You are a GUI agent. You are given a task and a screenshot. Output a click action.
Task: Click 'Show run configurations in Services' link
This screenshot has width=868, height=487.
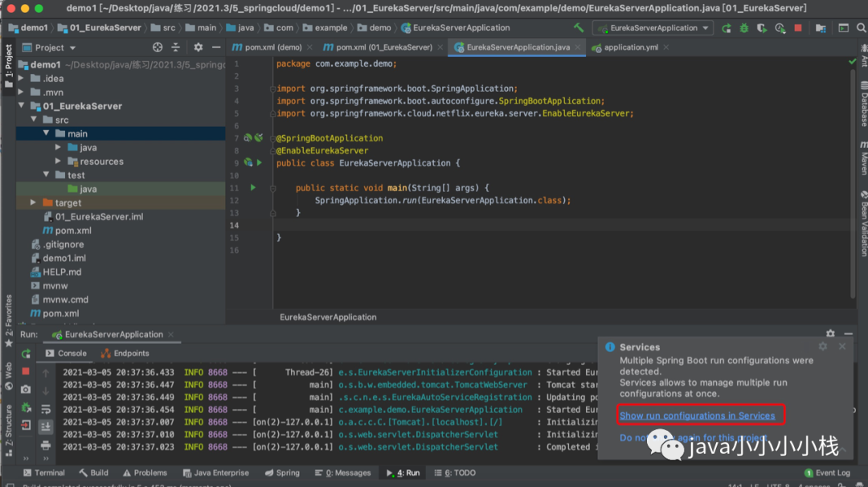(x=697, y=415)
